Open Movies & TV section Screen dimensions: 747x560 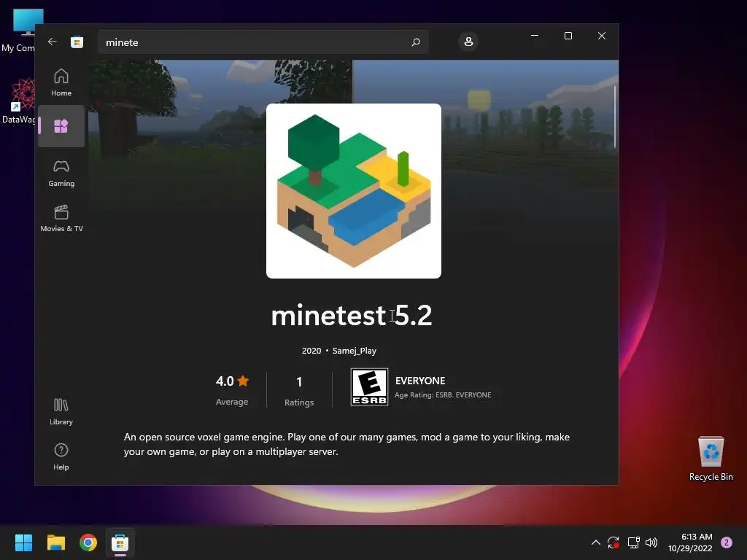(x=61, y=219)
